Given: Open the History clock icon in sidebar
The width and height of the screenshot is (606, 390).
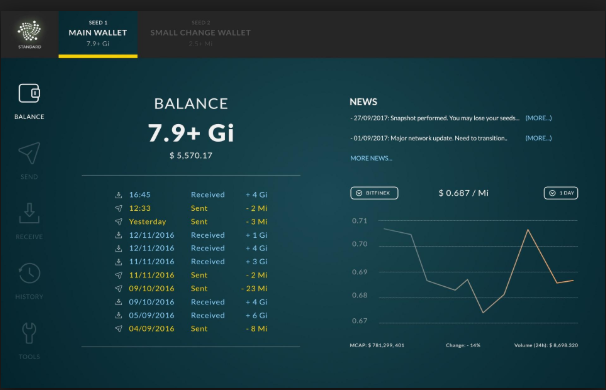Looking at the screenshot, I should [x=29, y=273].
